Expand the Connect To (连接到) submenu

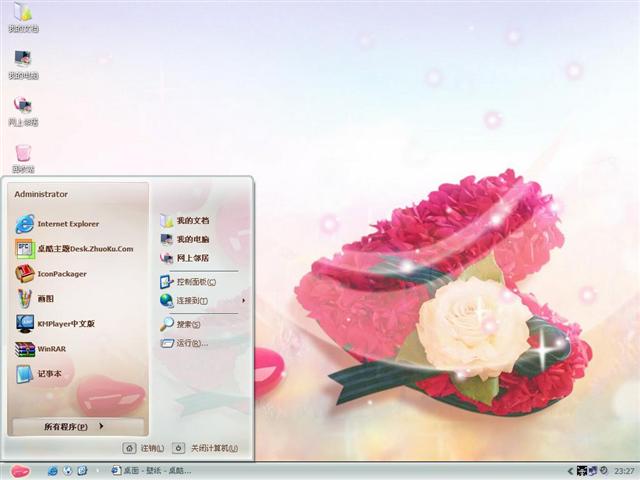click(x=203, y=301)
